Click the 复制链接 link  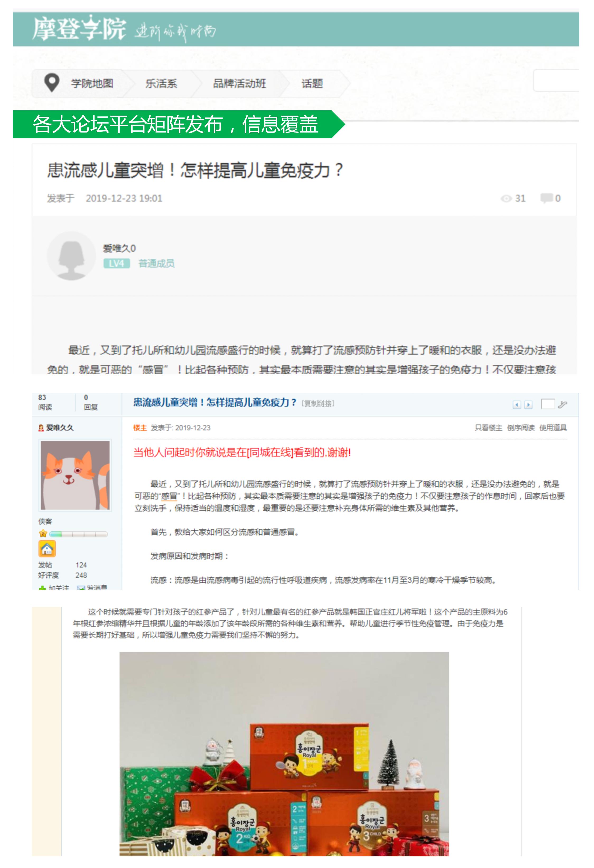point(318,403)
